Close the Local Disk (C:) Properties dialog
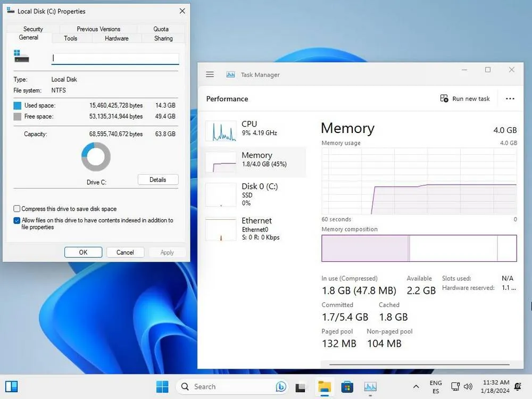 click(x=182, y=11)
